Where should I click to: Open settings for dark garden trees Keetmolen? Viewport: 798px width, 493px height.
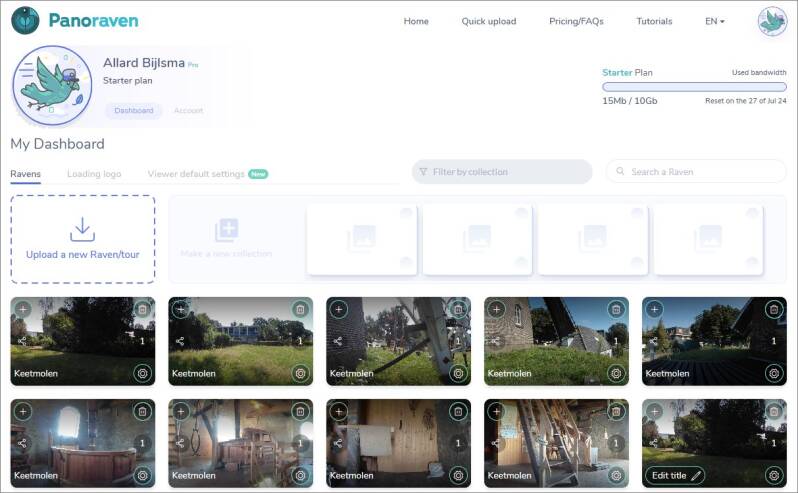[x=142, y=373]
